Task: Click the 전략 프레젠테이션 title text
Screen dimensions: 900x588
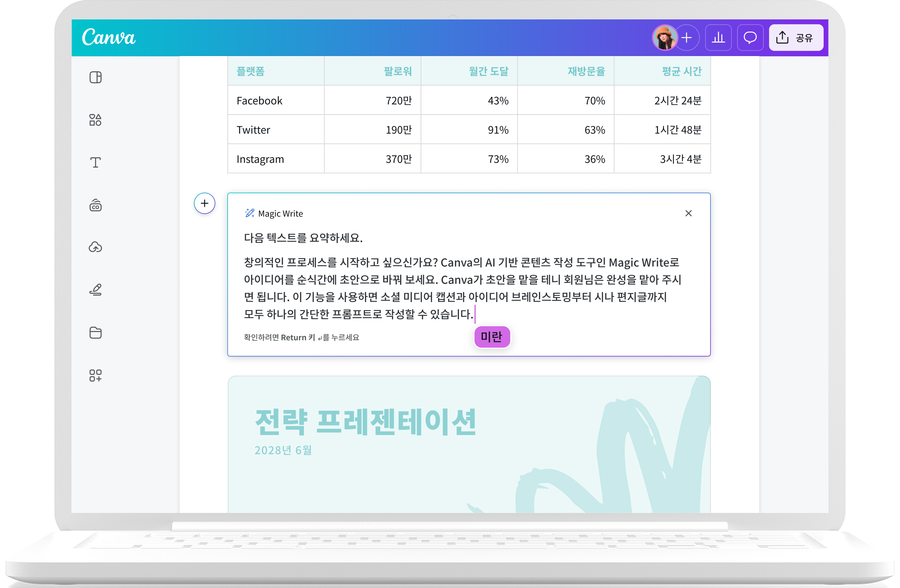Action: [x=365, y=422]
